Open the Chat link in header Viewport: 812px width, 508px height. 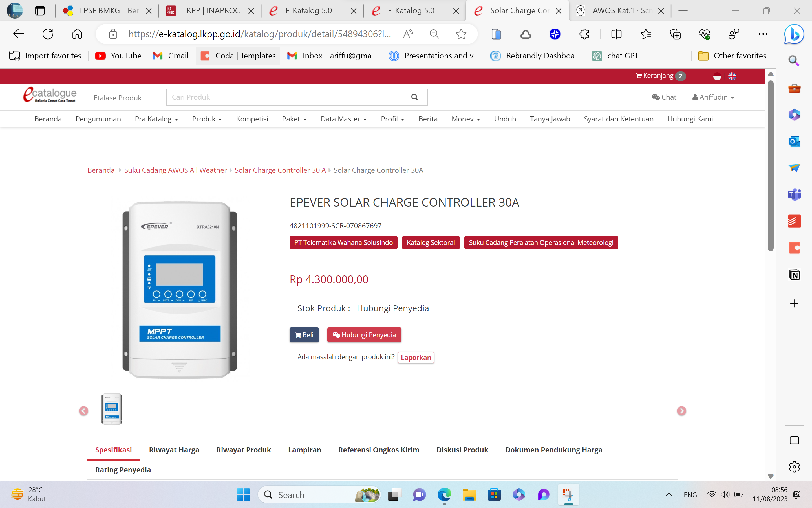pos(664,97)
